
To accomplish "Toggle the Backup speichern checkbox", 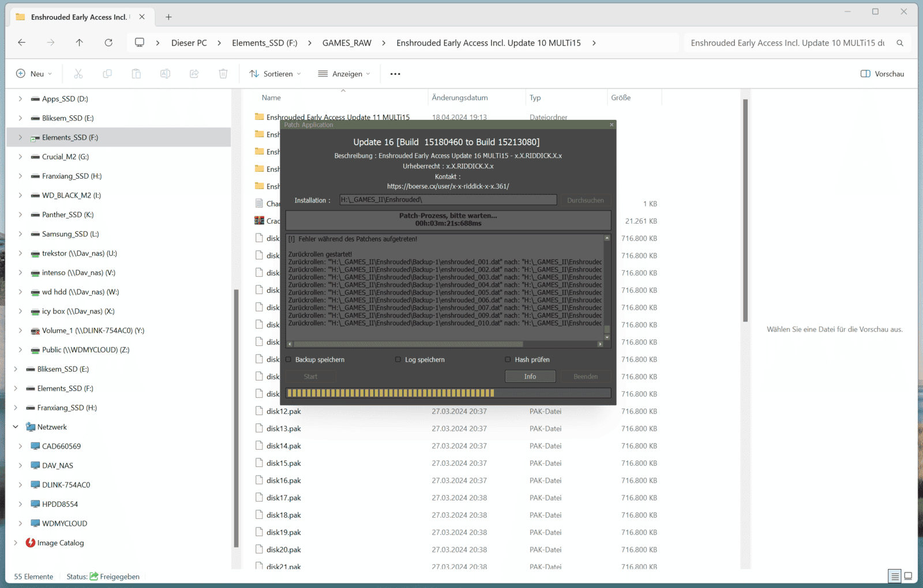I will [289, 360].
